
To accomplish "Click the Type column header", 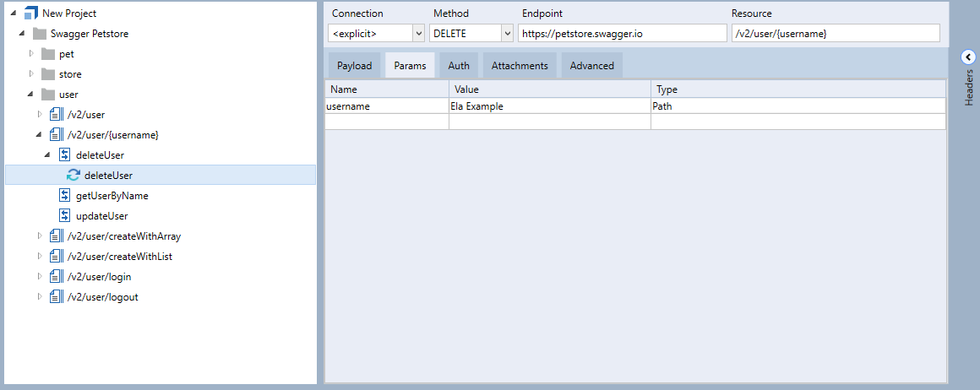I will tap(798, 89).
